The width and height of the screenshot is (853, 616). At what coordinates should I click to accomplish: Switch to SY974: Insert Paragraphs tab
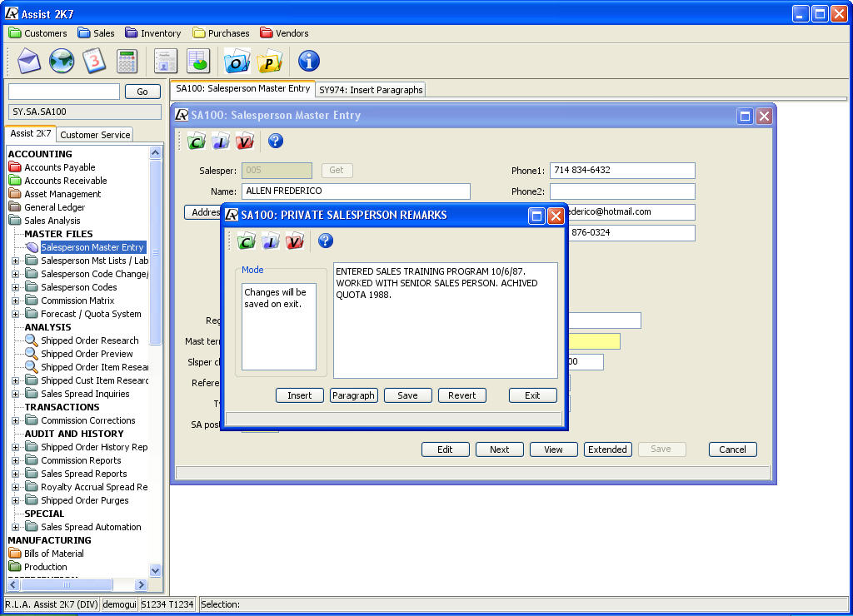coord(371,90)
